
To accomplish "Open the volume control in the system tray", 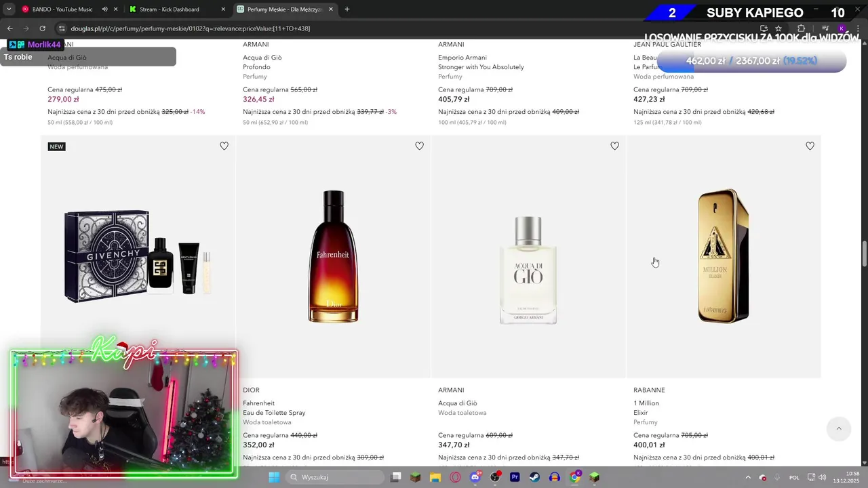I will (822, 477).
